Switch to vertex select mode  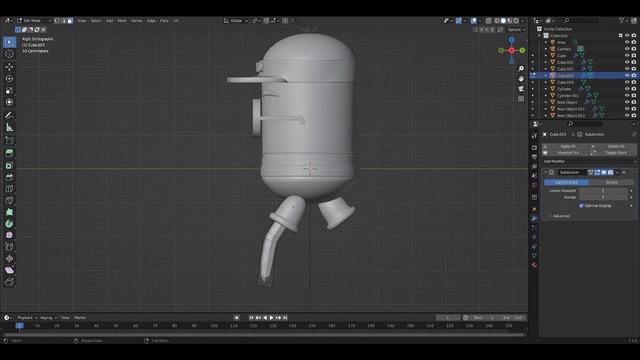[57, 20]
